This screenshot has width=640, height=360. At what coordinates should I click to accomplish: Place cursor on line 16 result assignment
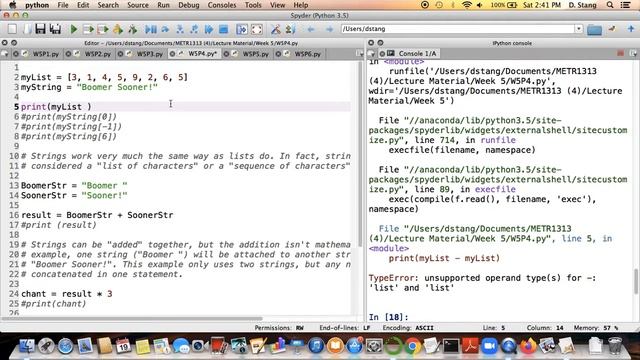pos(97,215)
